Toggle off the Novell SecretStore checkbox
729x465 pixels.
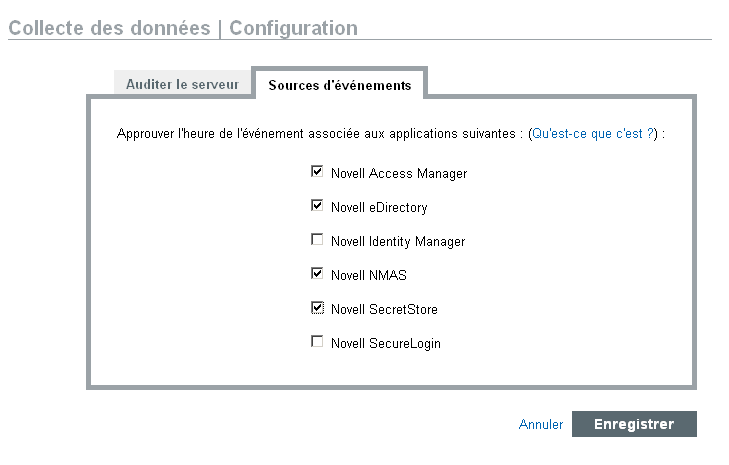tap(318, 308)
